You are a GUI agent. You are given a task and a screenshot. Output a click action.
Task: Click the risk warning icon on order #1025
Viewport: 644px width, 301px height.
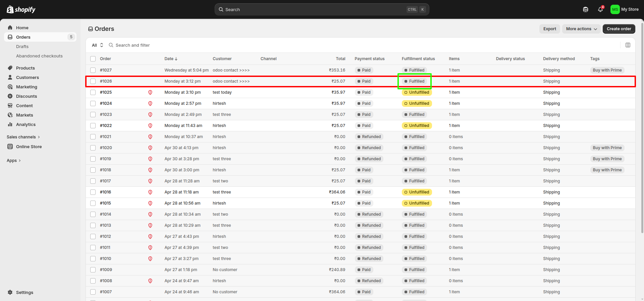click(150, 92)
